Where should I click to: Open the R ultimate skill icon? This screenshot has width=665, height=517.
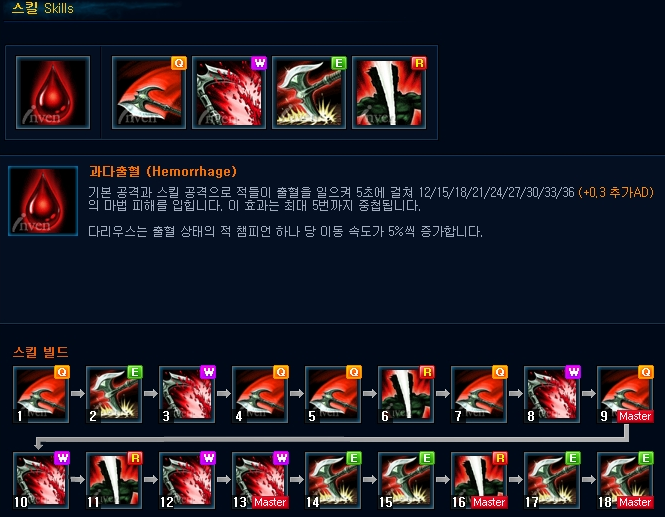tap(389, 92)
